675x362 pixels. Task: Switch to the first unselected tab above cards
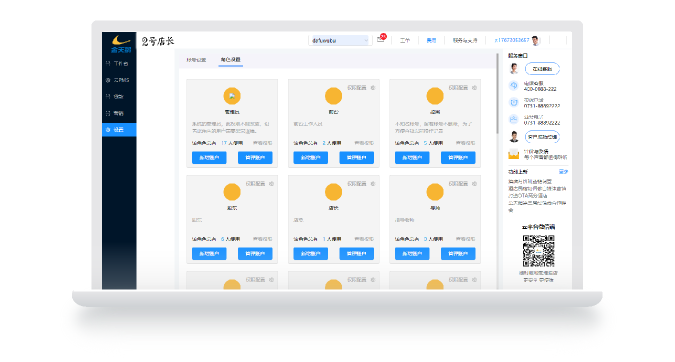[196, 60]
